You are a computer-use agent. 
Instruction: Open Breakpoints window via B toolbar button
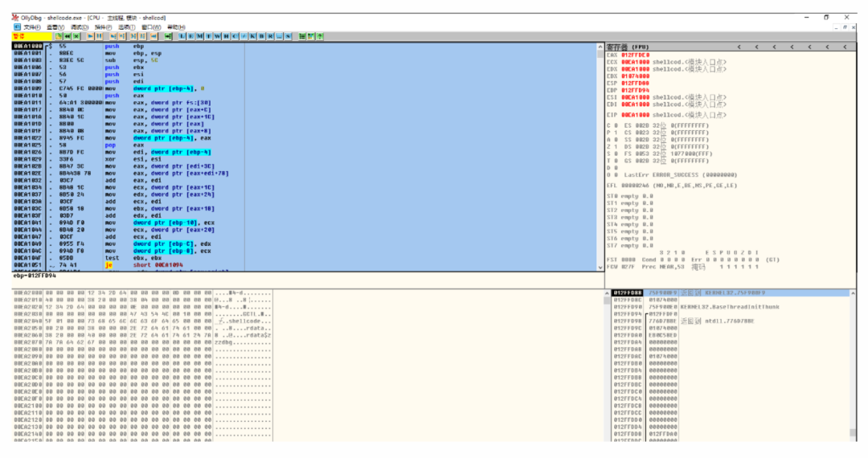(x=263, y=36)
